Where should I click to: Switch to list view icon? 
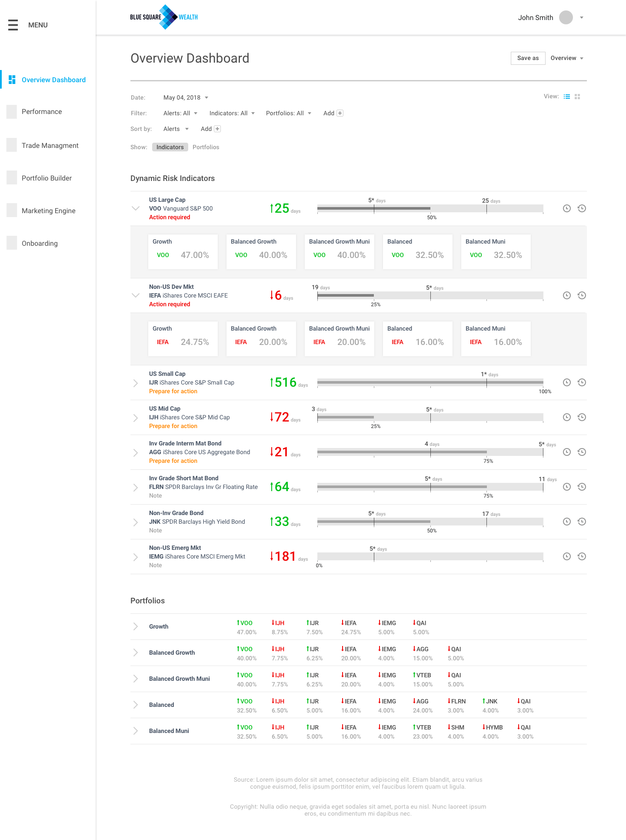(x=567, y=97)
